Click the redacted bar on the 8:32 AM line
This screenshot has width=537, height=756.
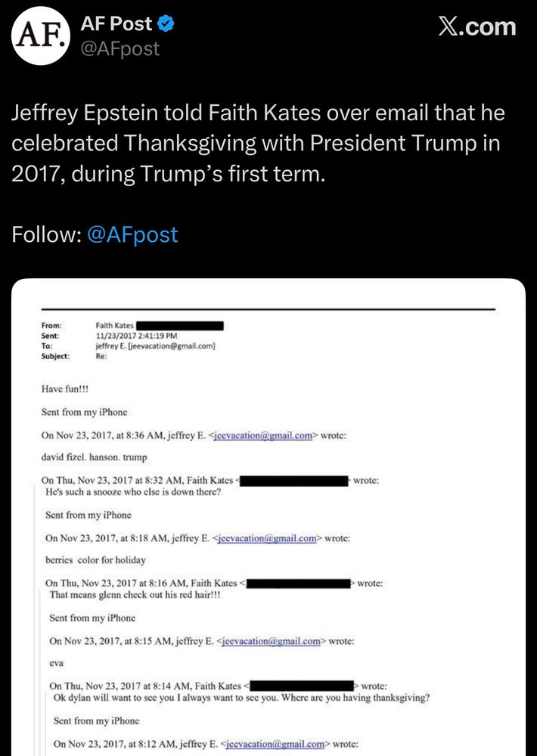pyautogui.click(x=294, y=481)
